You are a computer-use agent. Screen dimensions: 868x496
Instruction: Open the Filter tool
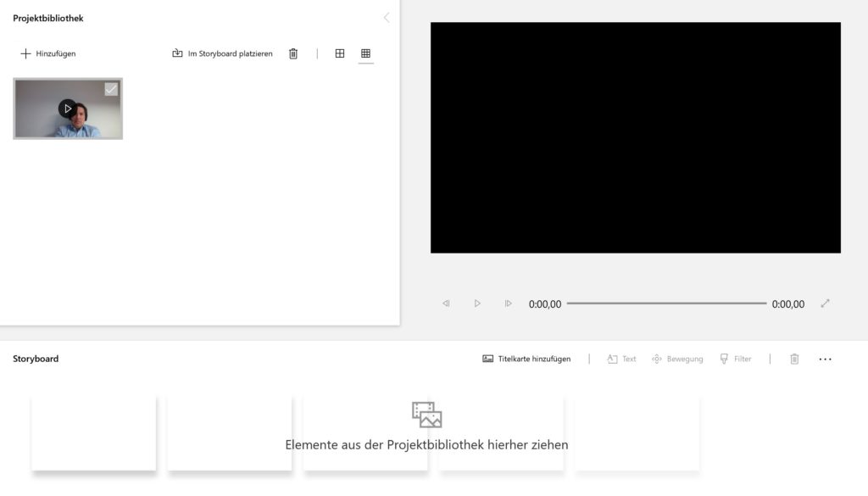735,359
